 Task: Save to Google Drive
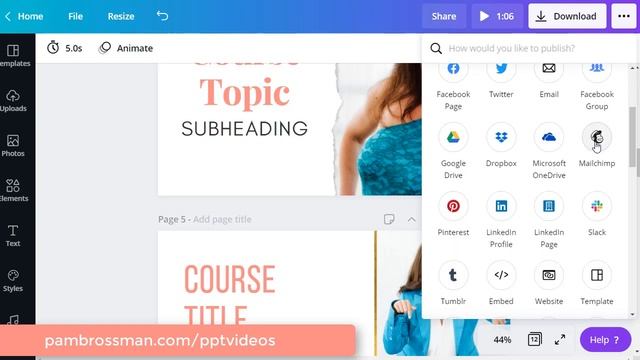(x=453, y=151)
